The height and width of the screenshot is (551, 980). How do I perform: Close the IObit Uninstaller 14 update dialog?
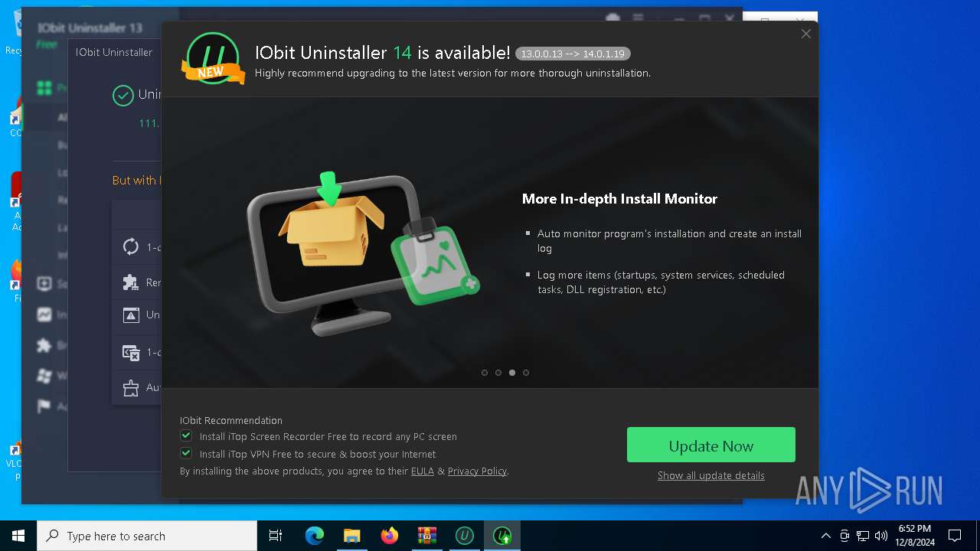tap(805, 34)
